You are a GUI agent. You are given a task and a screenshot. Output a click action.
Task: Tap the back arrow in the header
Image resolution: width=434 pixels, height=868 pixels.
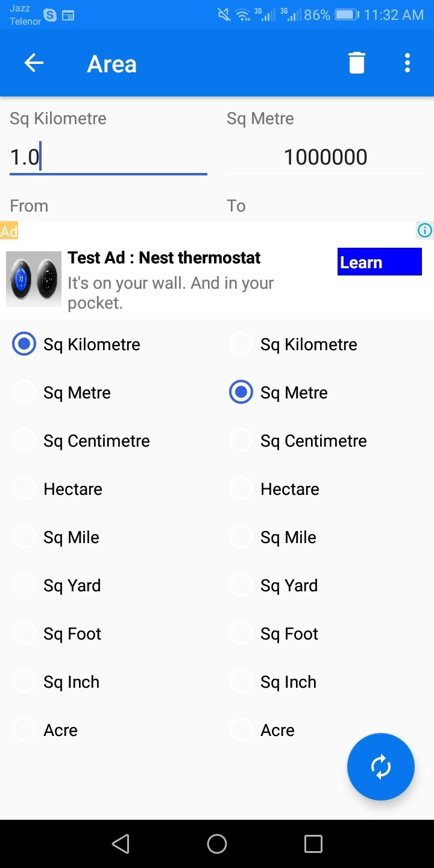click(34, 63)
